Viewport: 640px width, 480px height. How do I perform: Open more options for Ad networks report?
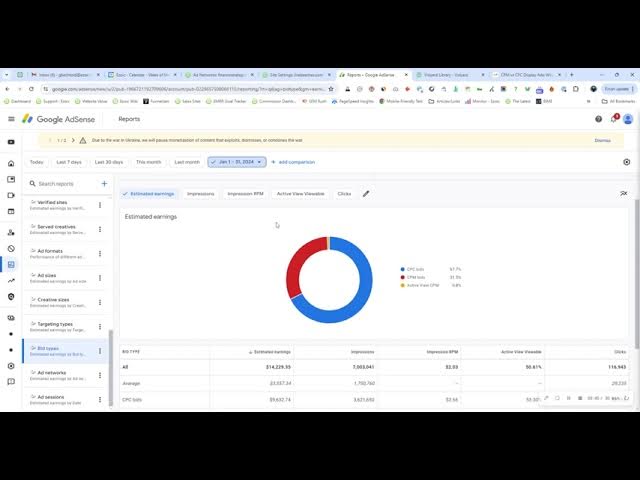100,375
